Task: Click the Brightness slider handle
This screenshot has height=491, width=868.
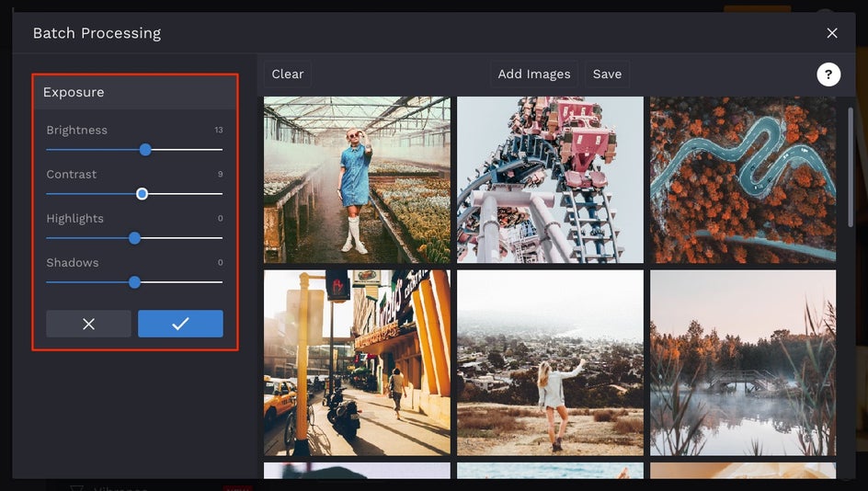Action: pos(145,150)
